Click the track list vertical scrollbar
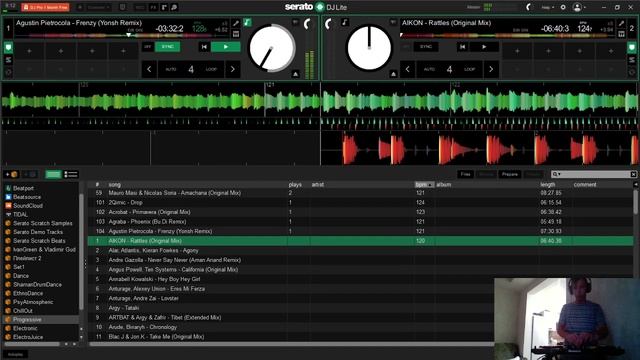This screenshot has height=360, width=640. 636,202
